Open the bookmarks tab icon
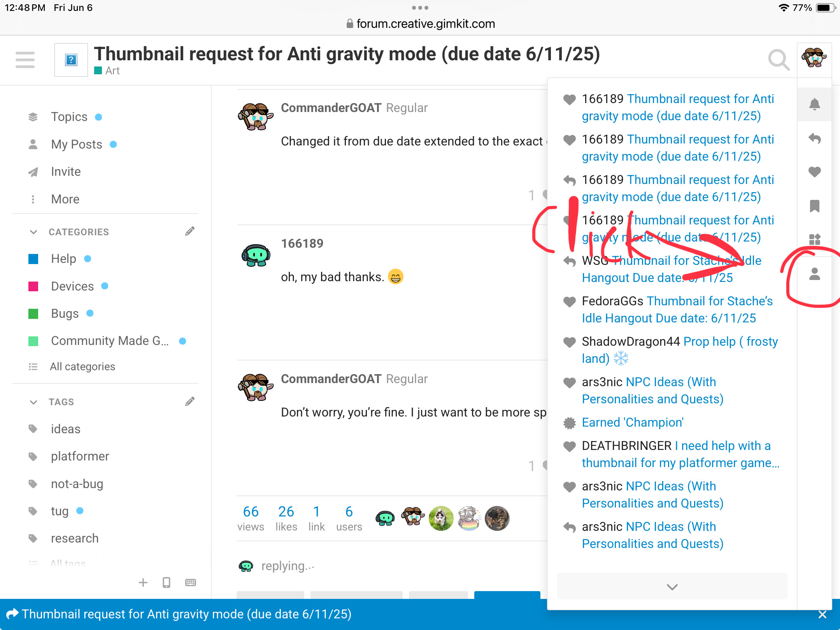 click(x=814, y=206)
